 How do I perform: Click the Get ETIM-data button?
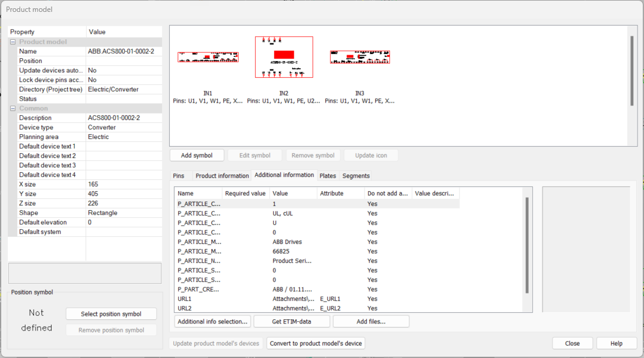click(x=291, y=321)
